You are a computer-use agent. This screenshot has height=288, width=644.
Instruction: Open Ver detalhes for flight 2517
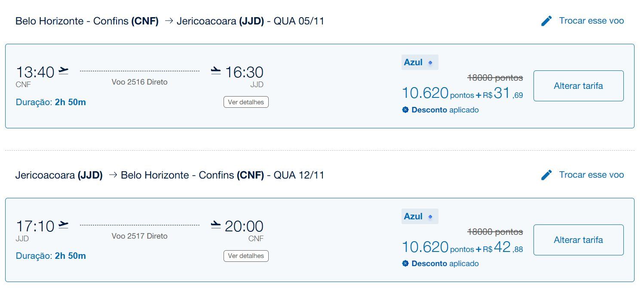[246, 256]
